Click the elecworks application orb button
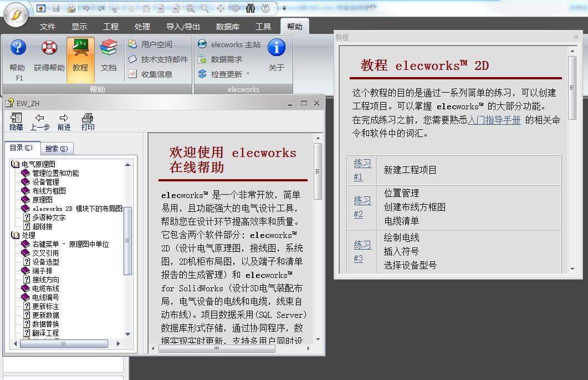588x380 pixels. [x=16, y=15]
